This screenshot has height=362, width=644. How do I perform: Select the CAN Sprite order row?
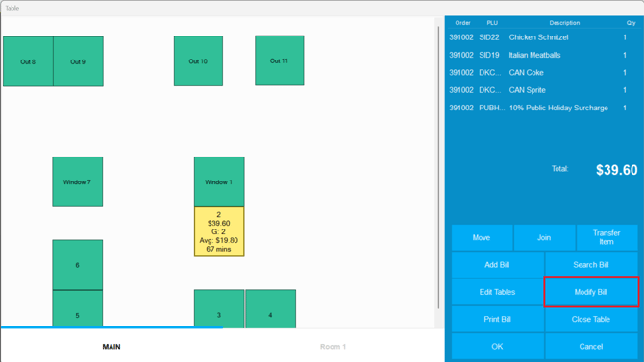(544, 90)
